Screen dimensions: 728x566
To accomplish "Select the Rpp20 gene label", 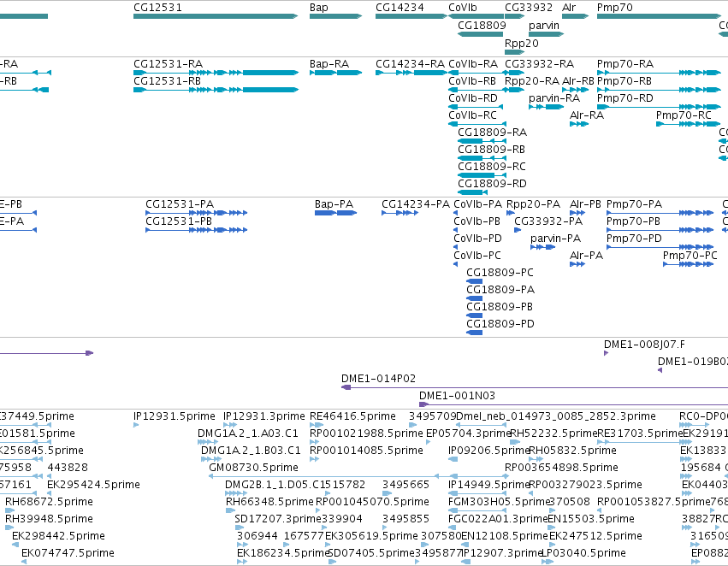I will 521,43.
